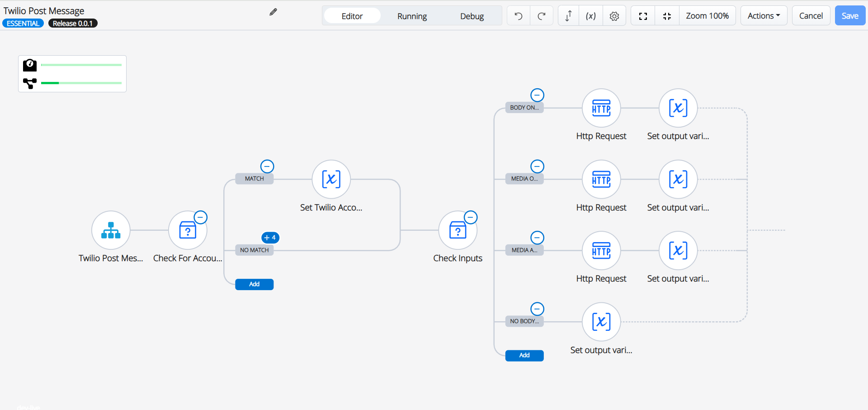Viewport: 868px width, 410px height.
Task: Click the Zoom 100% control
Action: tap(707, 16)
